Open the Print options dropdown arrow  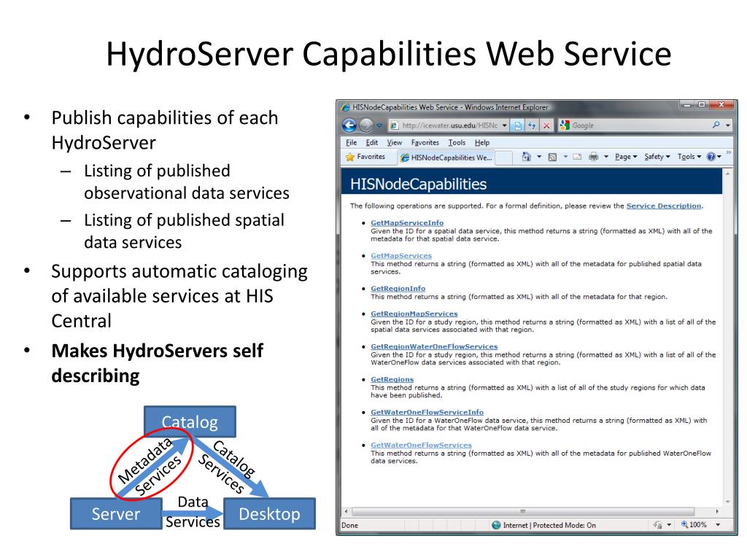[x=606, y=157]
